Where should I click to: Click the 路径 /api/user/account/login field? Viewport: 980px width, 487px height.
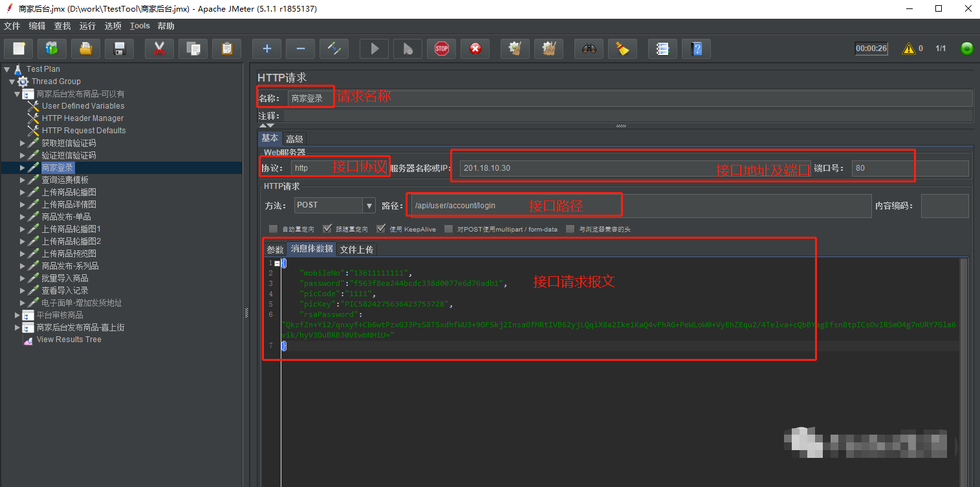pyautogui.click(x=641, y=206)
